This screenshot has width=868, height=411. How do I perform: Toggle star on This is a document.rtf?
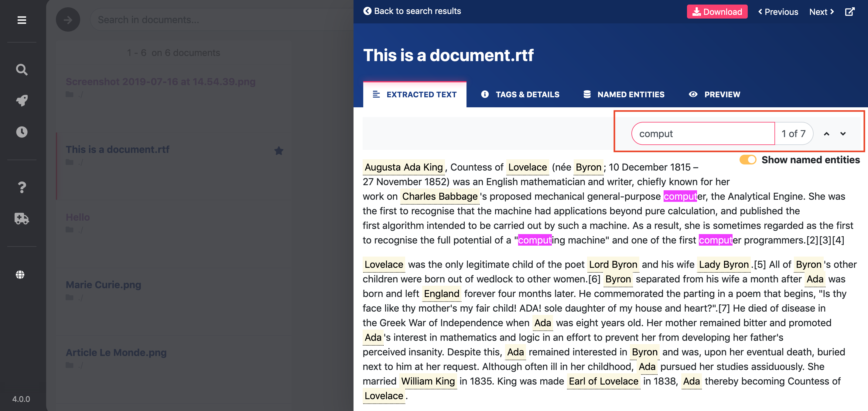coord(279,150)
